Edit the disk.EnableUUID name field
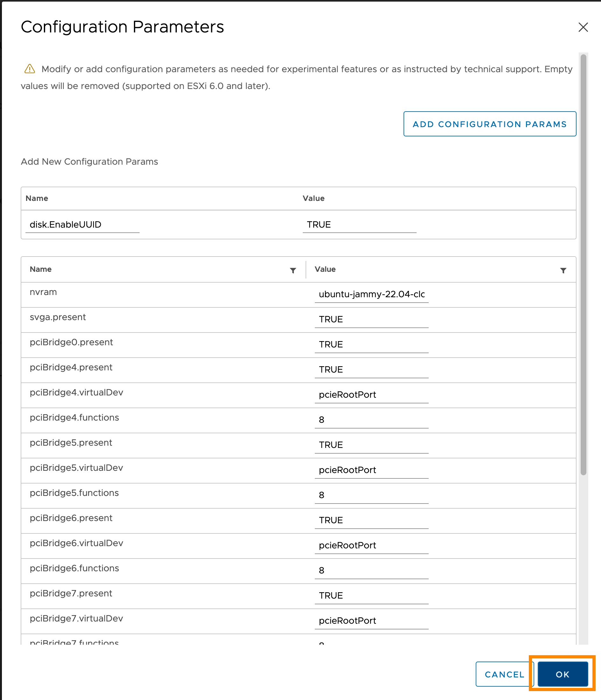601x700 pixels. [82, 224]
